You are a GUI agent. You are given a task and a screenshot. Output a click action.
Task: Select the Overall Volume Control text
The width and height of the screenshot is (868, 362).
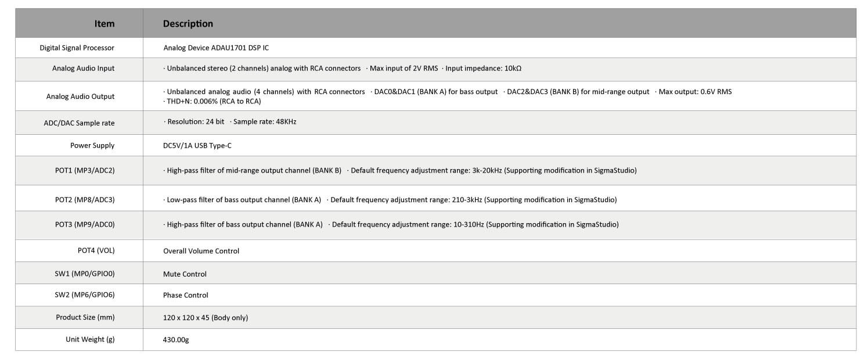tap(201, 251)
